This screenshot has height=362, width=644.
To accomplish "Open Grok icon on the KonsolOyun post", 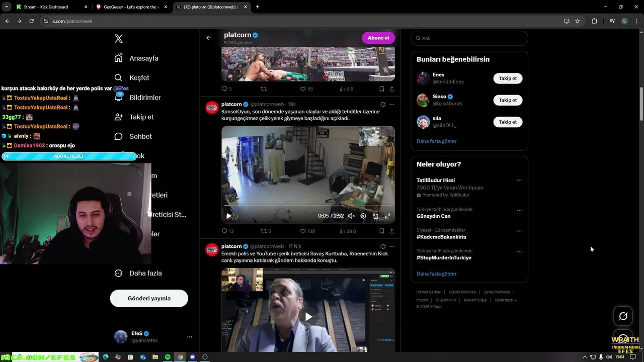I will click(x=383, y=105).
